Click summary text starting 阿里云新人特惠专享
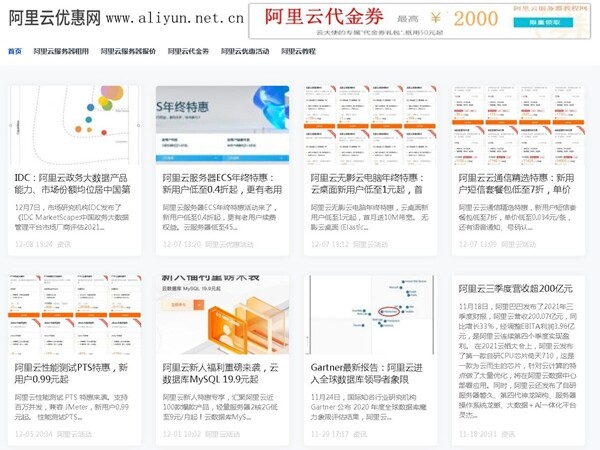 (220, 407)
